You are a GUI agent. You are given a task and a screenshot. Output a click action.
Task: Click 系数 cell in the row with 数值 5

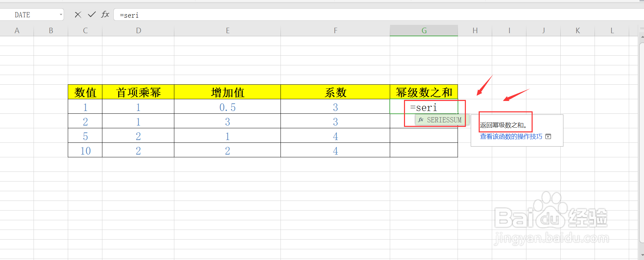335,136
